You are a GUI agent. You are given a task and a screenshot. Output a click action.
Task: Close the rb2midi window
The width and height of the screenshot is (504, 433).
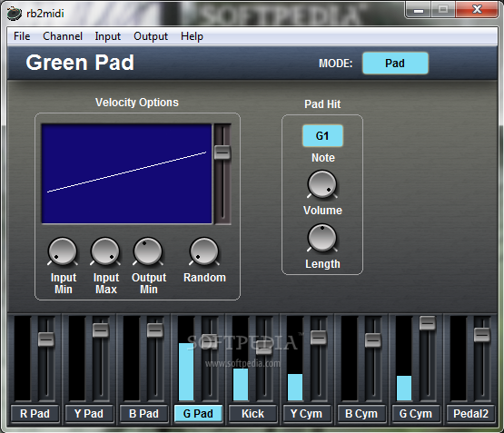[x=477, y=10]
